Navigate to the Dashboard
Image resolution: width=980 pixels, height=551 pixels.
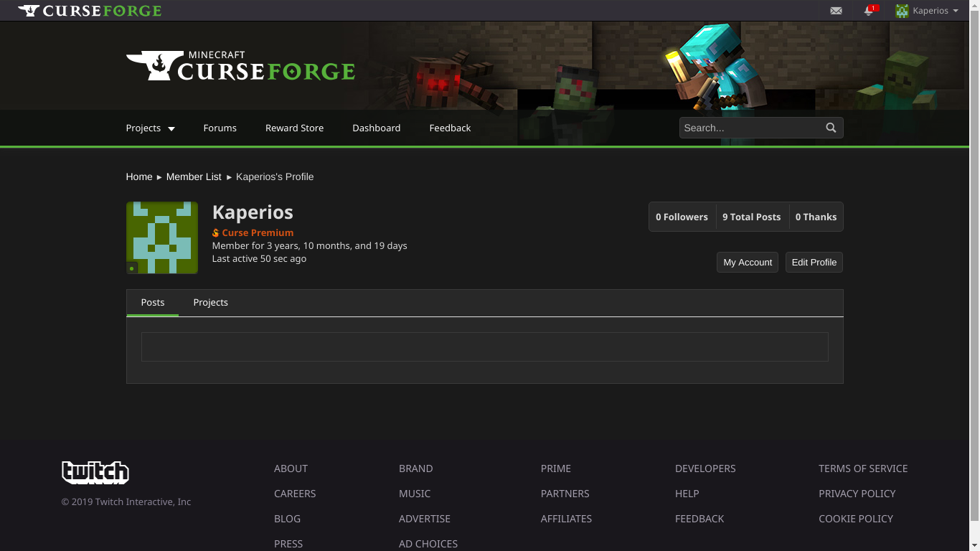point(376,128)
